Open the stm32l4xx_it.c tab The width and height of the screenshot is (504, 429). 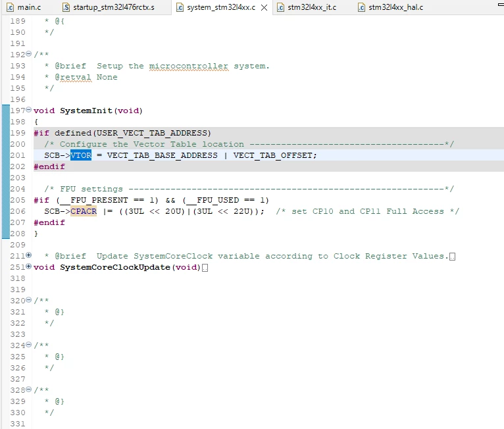(x=307, y=7)
